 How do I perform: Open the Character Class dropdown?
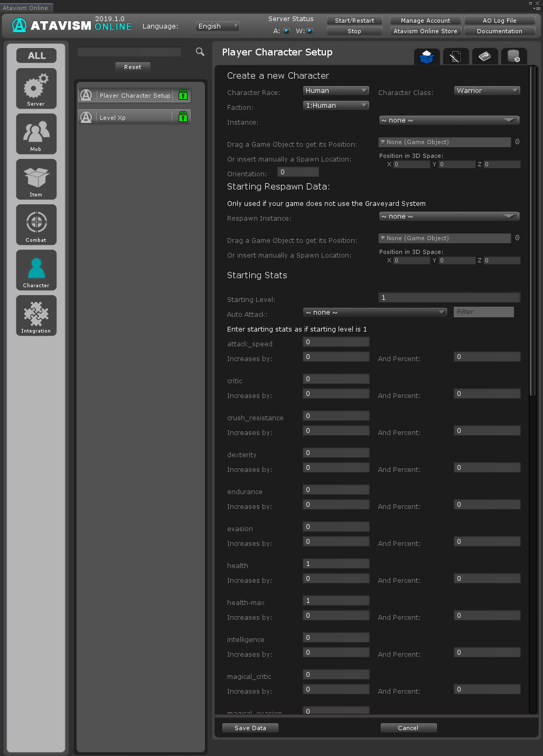click(x=487, y=91)
